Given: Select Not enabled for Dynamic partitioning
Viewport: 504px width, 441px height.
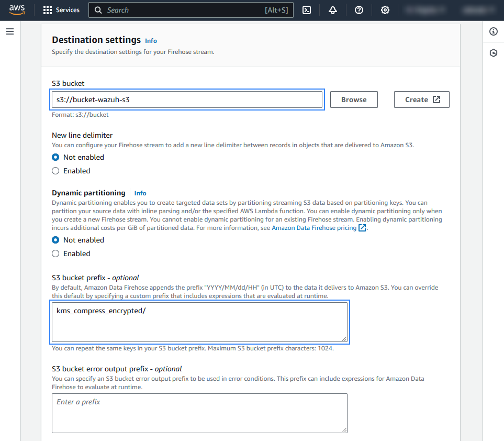Looking at the screenshot, I should 55,240.
